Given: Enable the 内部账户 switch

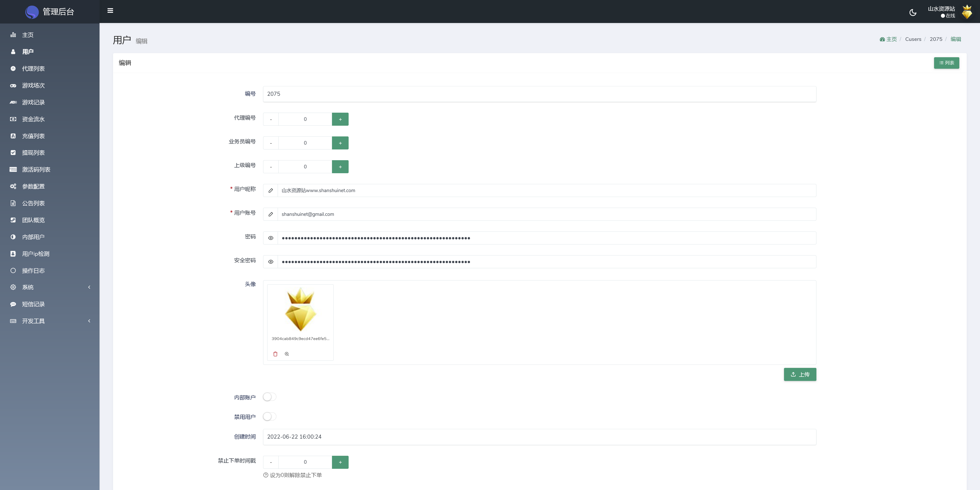Looking at the screenshot, I should pyautogui.click(x=269, y=397).
